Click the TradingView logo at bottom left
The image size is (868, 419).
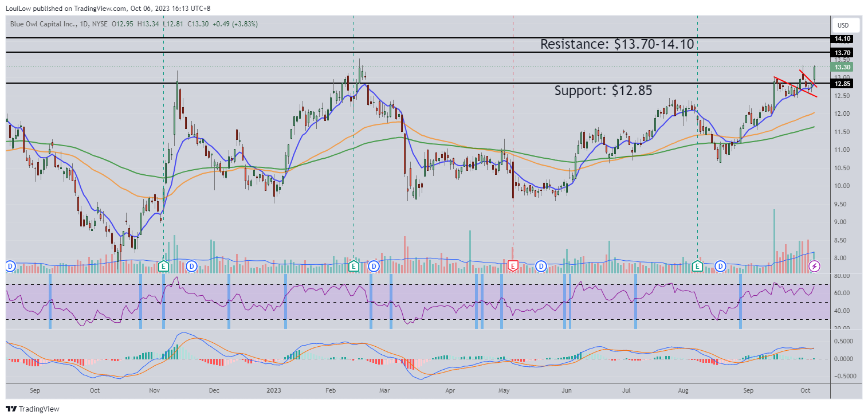(33, 409)
